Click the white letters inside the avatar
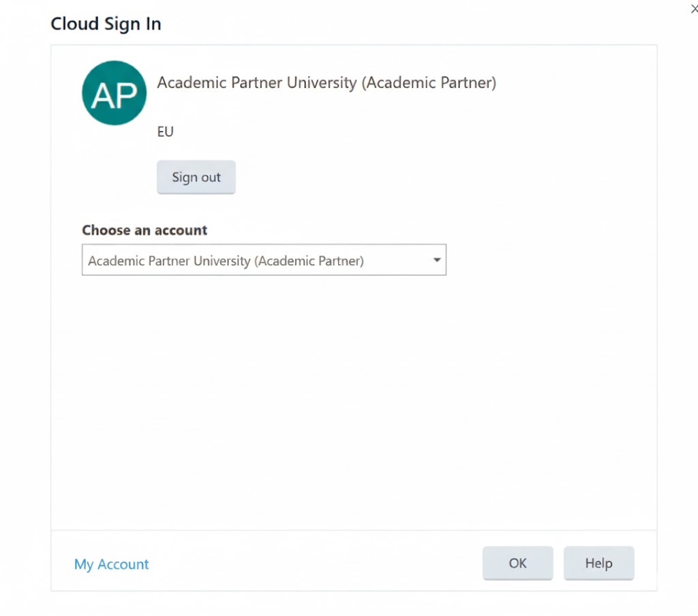 click(114, 96)
